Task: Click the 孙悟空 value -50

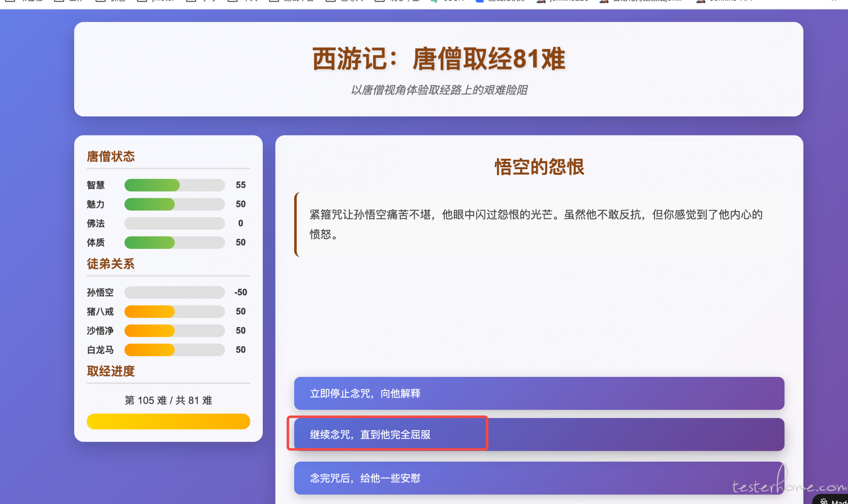Action: [x=241, y=292]
